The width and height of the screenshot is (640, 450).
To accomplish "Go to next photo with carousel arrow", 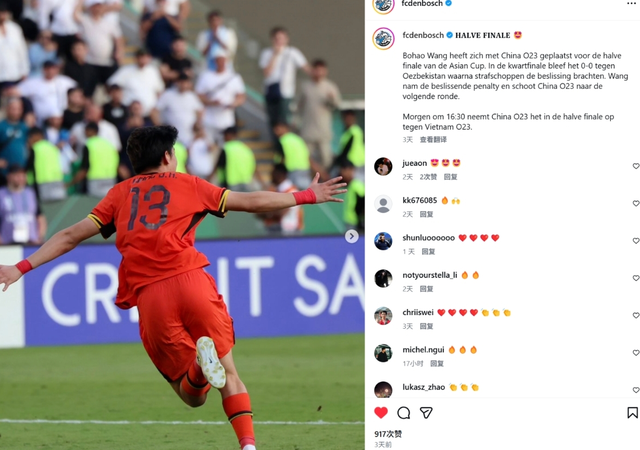I will (351, 236).
